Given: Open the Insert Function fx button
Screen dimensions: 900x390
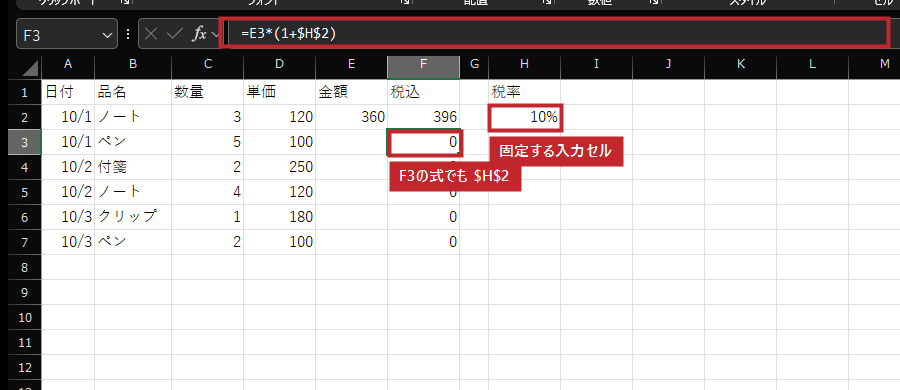Looking at the screenshot, I should [199, 34].
